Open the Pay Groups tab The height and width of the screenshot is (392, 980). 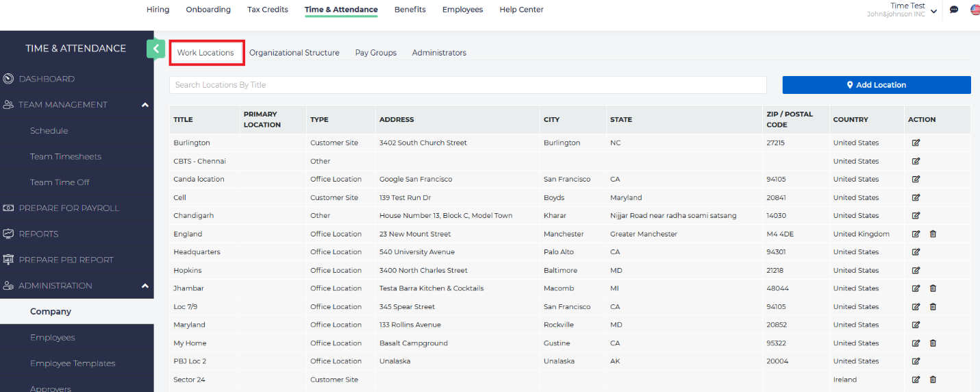[375, 53]
